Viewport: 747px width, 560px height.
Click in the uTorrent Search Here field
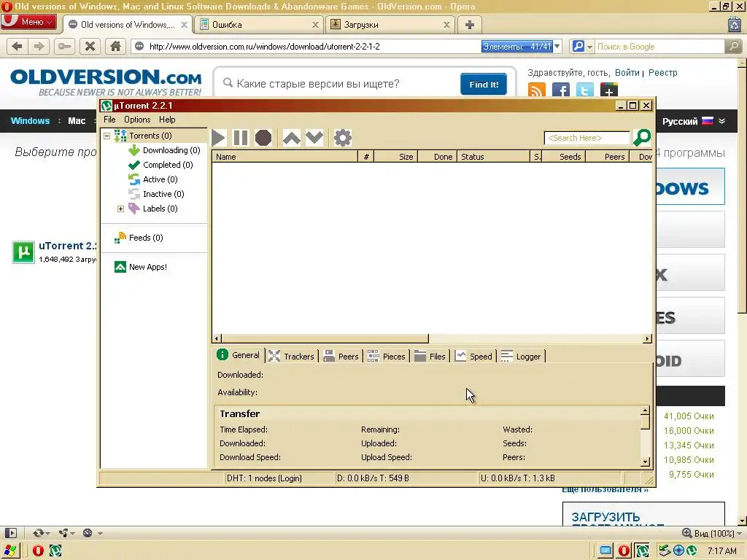587,138
